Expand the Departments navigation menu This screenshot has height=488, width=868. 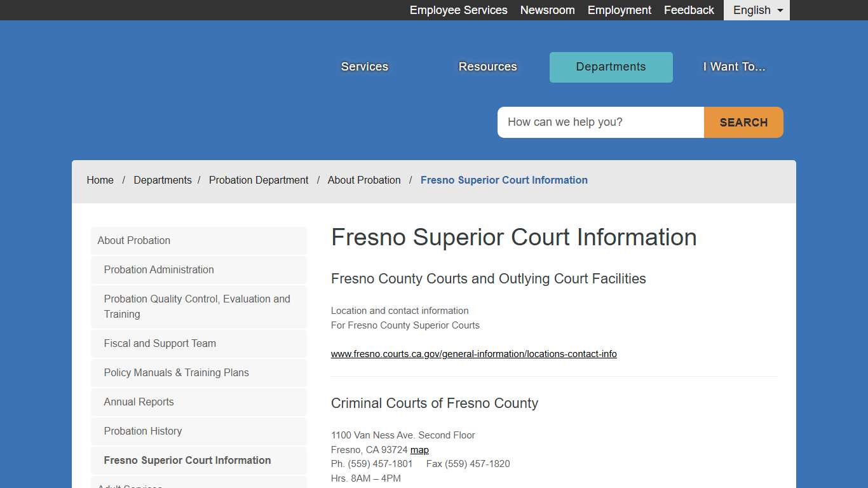[610, 67]
